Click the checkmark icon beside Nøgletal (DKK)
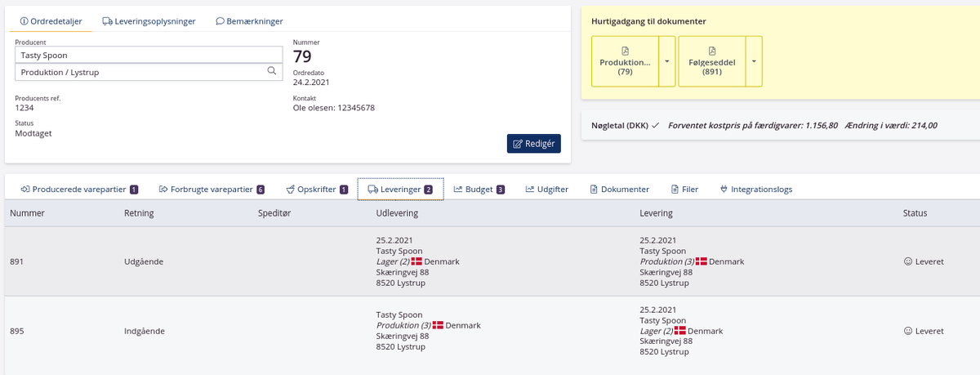 (x=655, y=126)
